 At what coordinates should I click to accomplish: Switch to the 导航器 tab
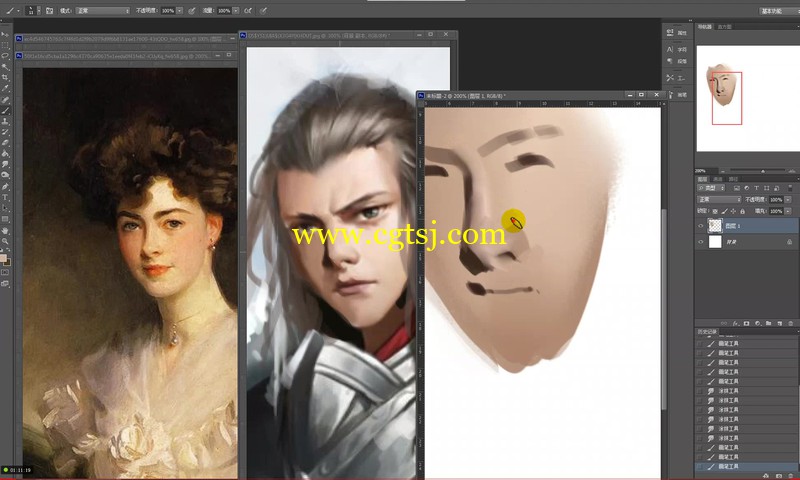coord(705,27)
